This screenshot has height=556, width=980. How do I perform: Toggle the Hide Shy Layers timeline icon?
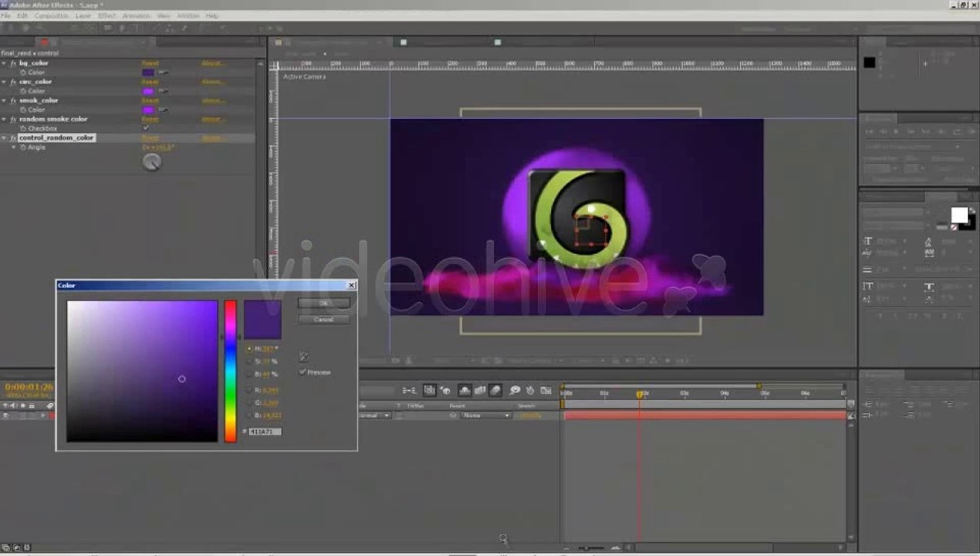(465, 391)
